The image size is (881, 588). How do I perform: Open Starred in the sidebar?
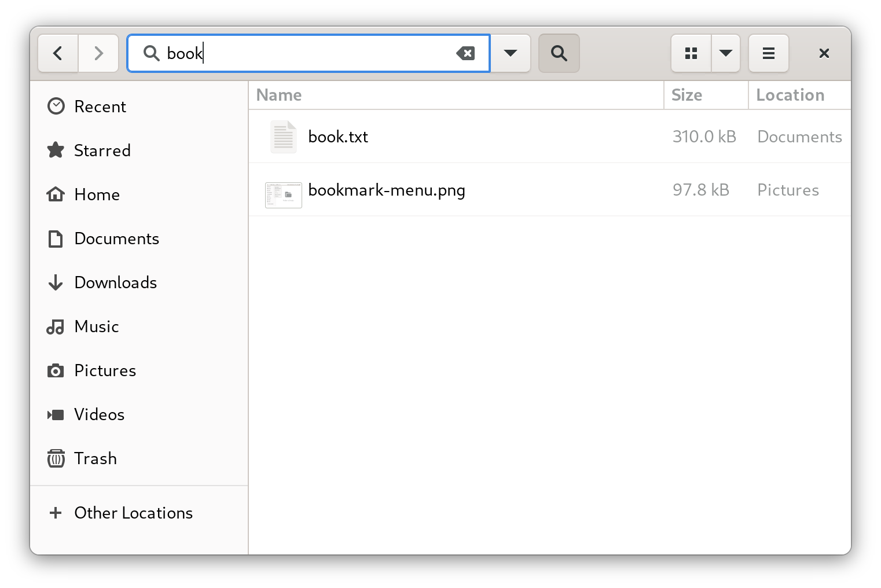[139, 150]
